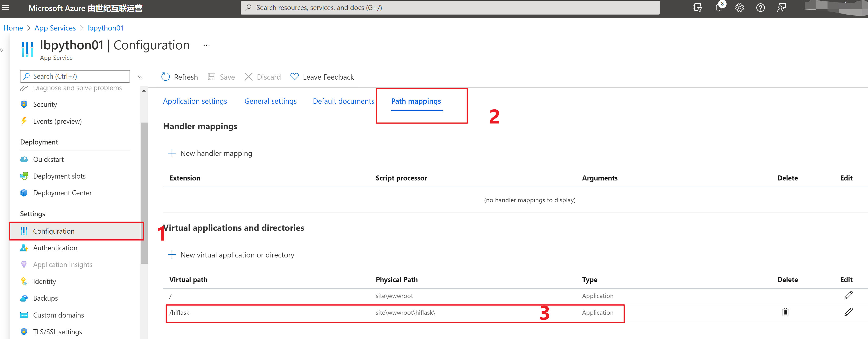Screen dimensions: 868x339
Task: Click the feedback person icon in header
Action: coord(781,8)
